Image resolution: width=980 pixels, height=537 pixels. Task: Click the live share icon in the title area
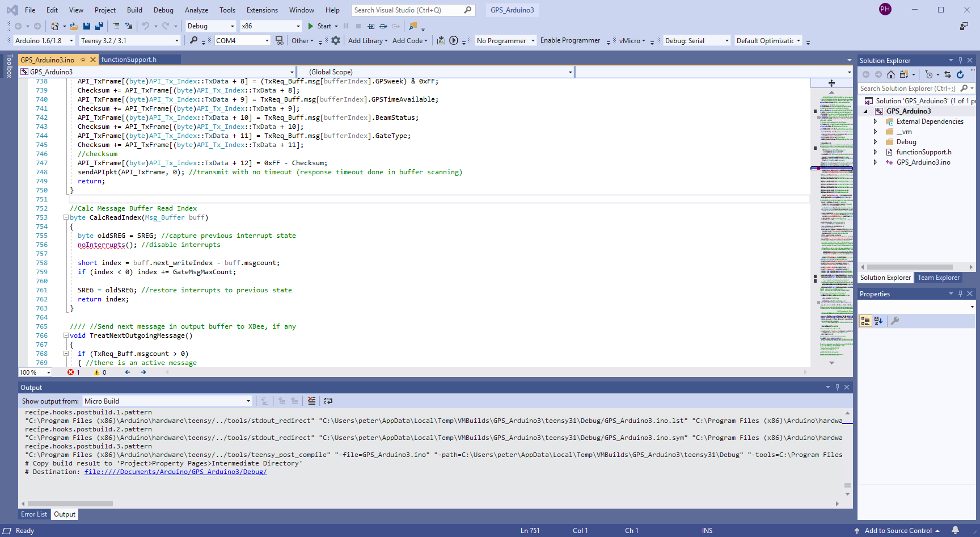(x=964, y=26)
